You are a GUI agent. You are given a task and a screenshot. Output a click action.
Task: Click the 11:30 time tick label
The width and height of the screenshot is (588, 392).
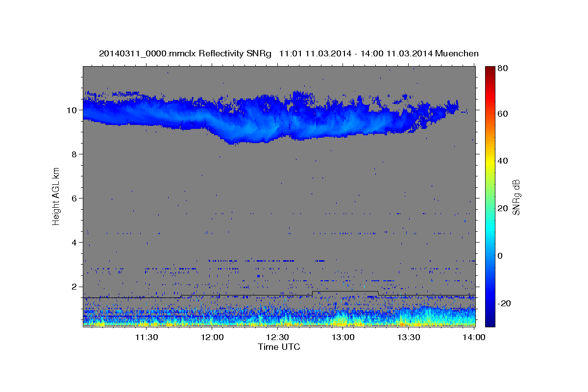147,337
